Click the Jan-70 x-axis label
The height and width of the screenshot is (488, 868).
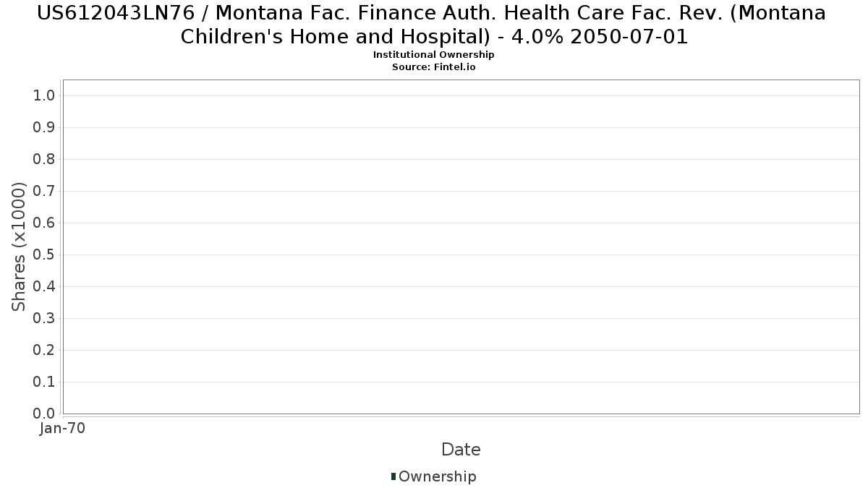point(63,429)
